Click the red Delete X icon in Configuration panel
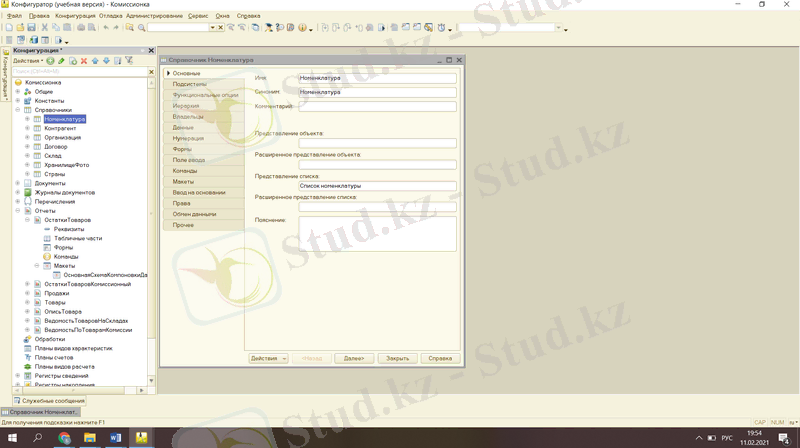The width and height of the screenshot is (800, 448). point(84,61)
